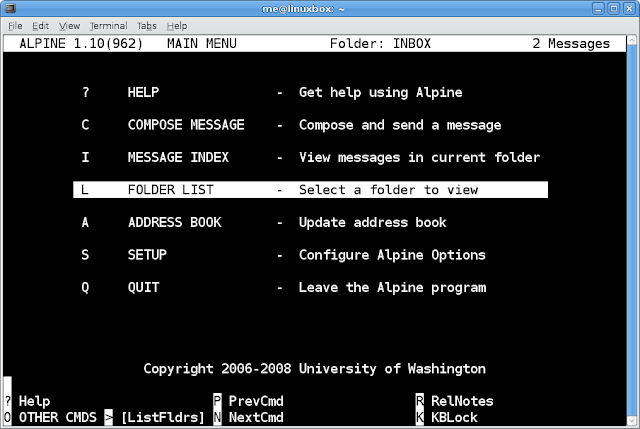
Task: Minimize the terminal window
Action: click(x=598, y=9)
